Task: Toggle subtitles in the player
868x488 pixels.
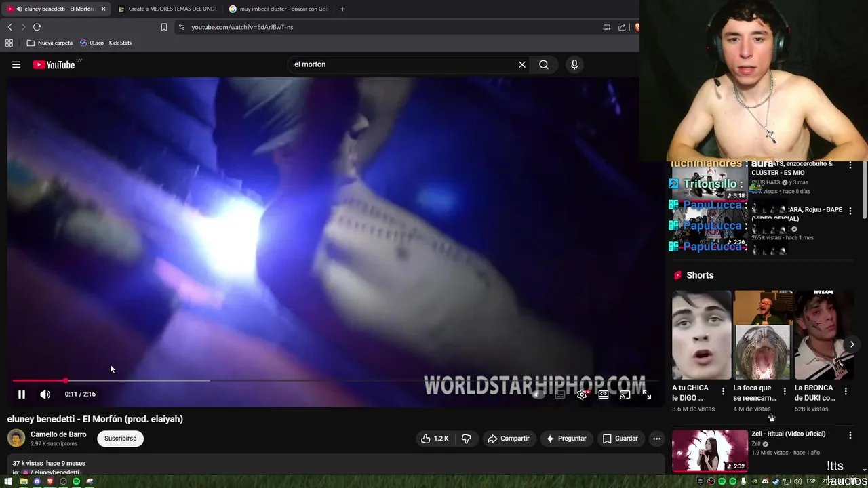Action: (560, 394)
